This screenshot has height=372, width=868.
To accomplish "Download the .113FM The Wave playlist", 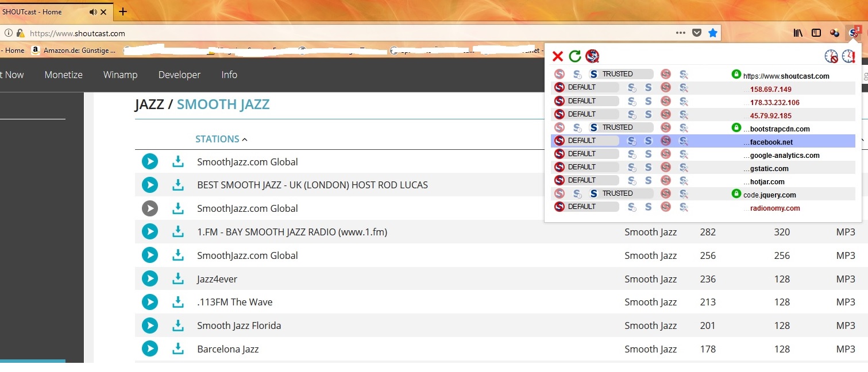I will 178,302.
